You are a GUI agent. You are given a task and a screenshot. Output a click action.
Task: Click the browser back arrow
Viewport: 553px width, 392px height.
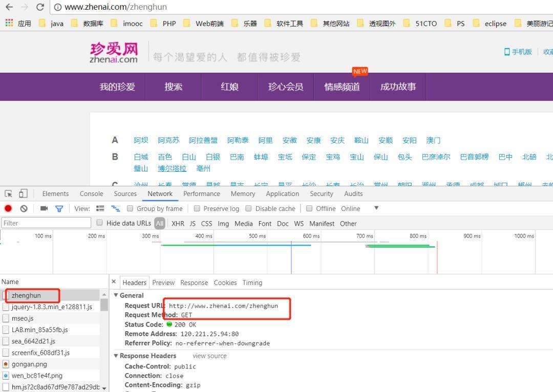(9, 7)
